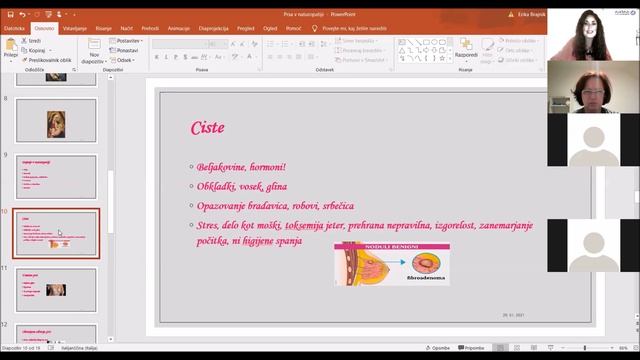
Task: Click clear all formatting icon
Action: point(254,44)
